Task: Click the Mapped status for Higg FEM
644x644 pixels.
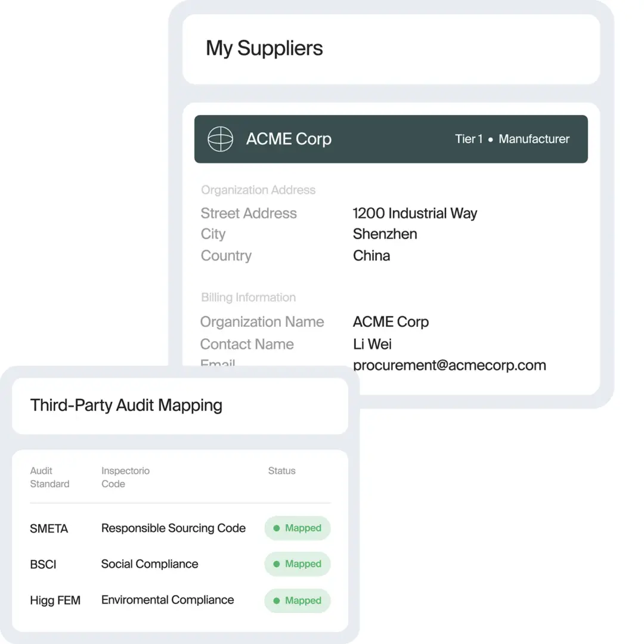Action: click(x=298, y=600)
